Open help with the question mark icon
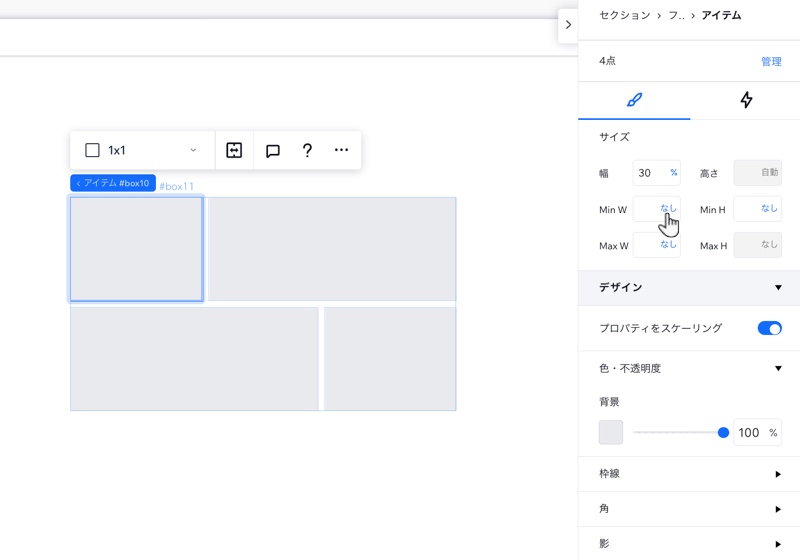This screenshot has width=800, height=560. click(307, 150)
